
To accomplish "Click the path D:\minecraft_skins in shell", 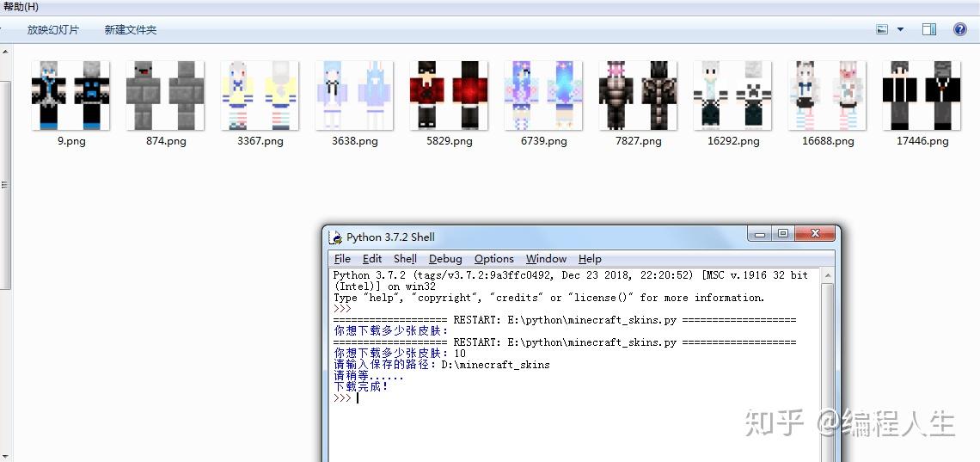I will [x=496, y=365].
